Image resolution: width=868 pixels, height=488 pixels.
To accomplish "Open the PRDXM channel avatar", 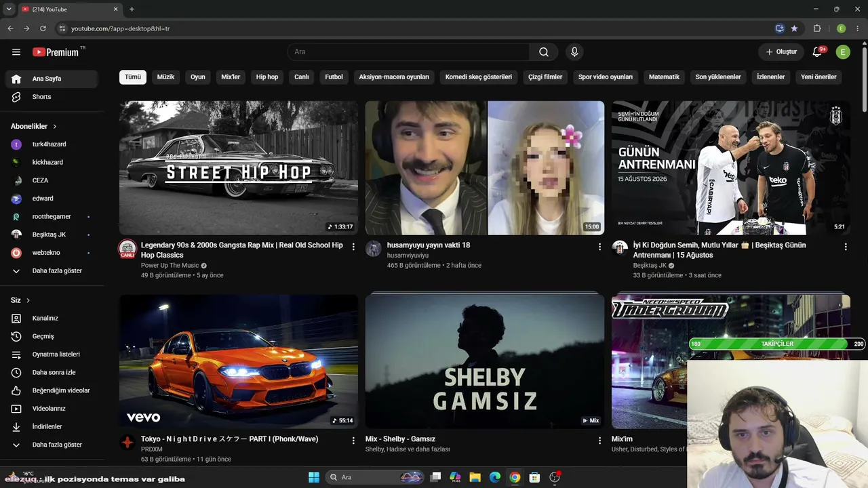I will [127, 443].
